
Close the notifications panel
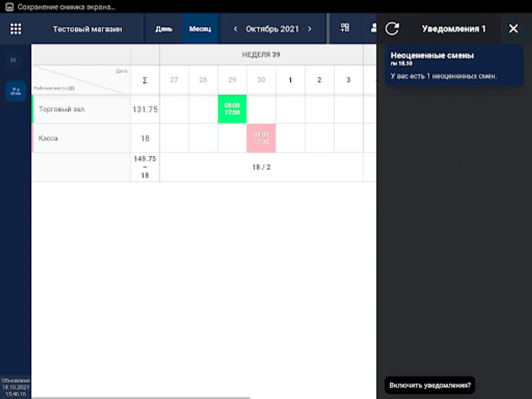(x=513, y=29)
